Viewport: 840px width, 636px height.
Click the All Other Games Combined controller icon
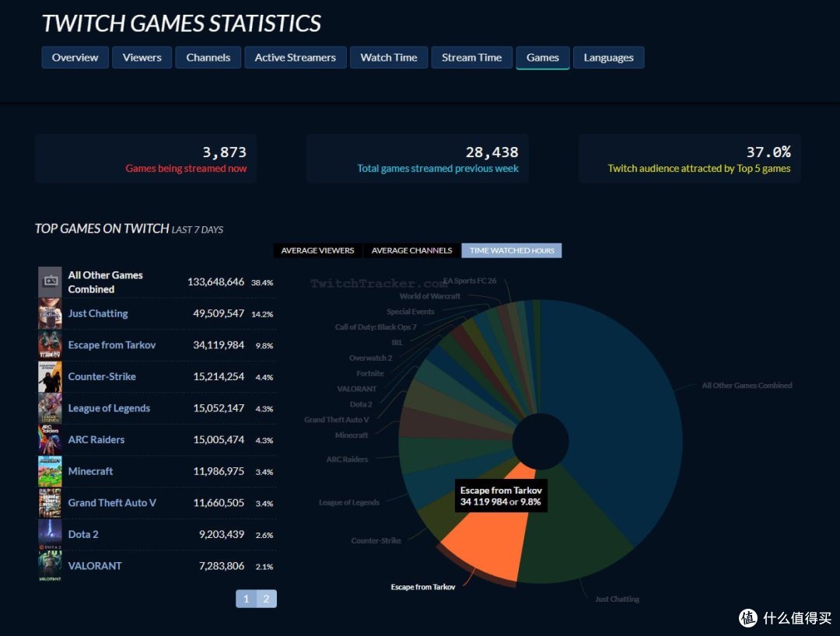point(50,281)
